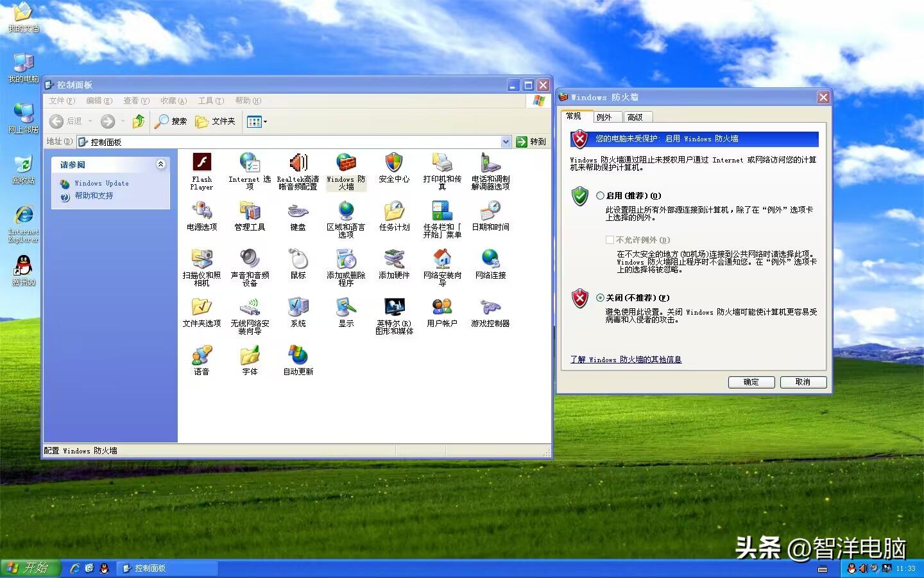Open QQ from the system tray
924x578 pixels.
click(851, 568)
